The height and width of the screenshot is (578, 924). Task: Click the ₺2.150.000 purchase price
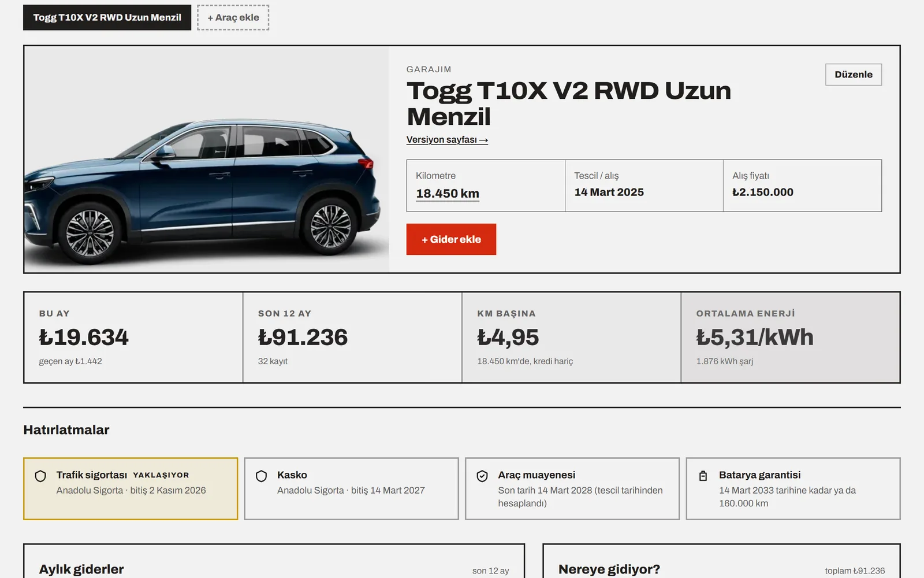point(763,192)
